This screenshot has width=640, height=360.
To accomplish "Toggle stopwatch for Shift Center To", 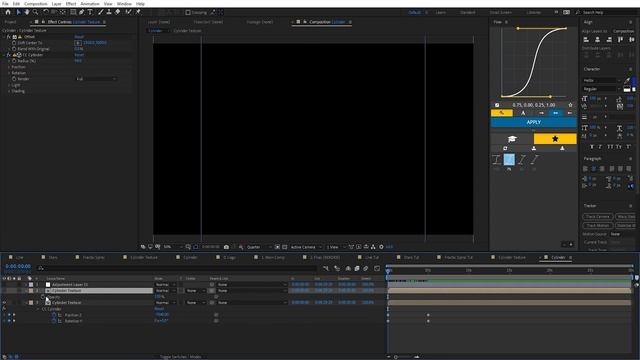I will tap(14, 43).
